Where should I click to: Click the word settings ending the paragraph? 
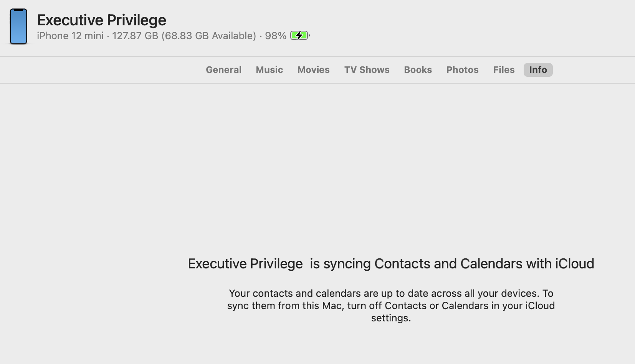(x=390, y=318)
